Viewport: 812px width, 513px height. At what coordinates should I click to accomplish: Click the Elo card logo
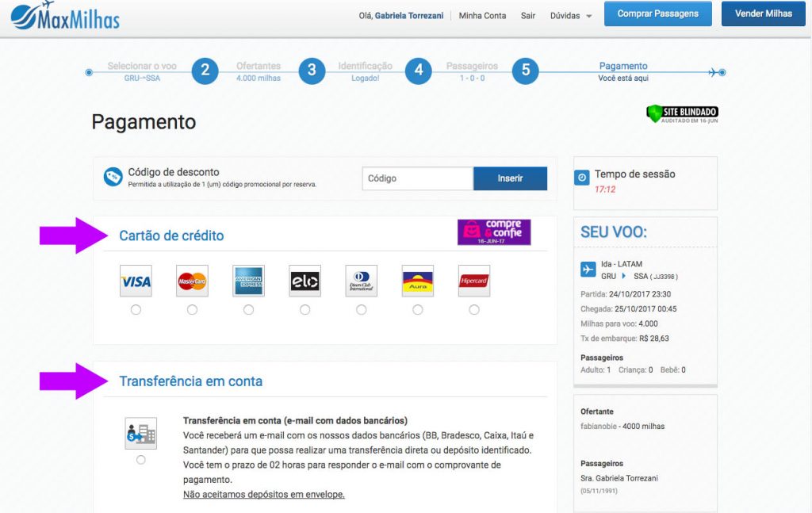[x=304, y=281]
